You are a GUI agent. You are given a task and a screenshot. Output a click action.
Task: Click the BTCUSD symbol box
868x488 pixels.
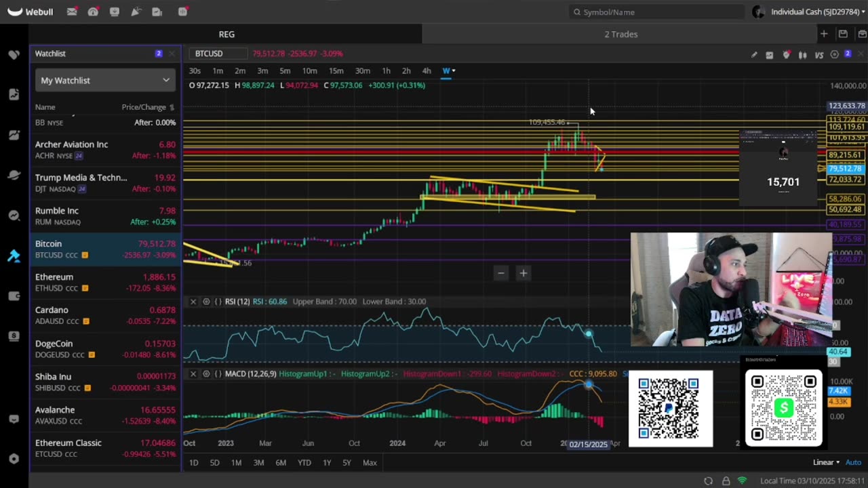(x=218, y=54)
